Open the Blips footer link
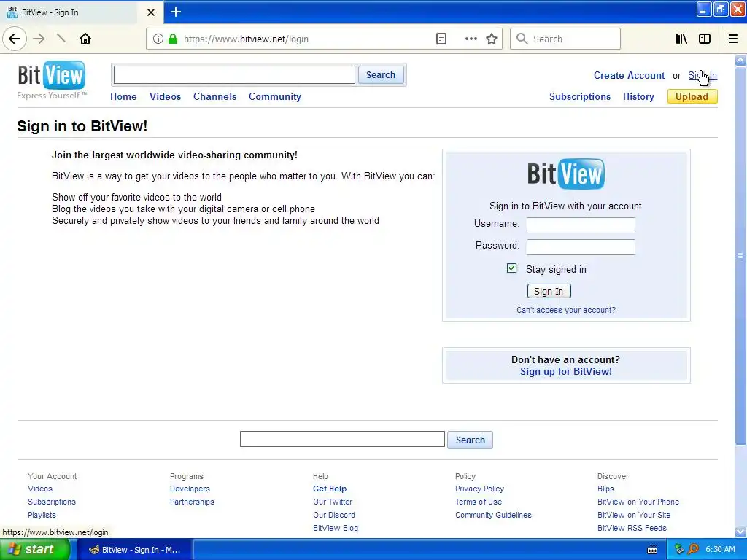The width and height of the screenshot is (747, 560). pos(605,489)
